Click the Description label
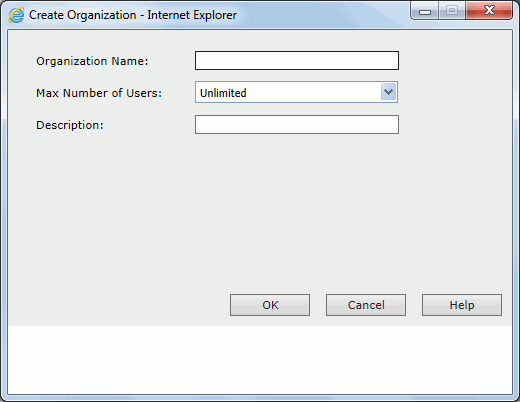The height and width of the screenshot is (402, 520). pos(70,125)
